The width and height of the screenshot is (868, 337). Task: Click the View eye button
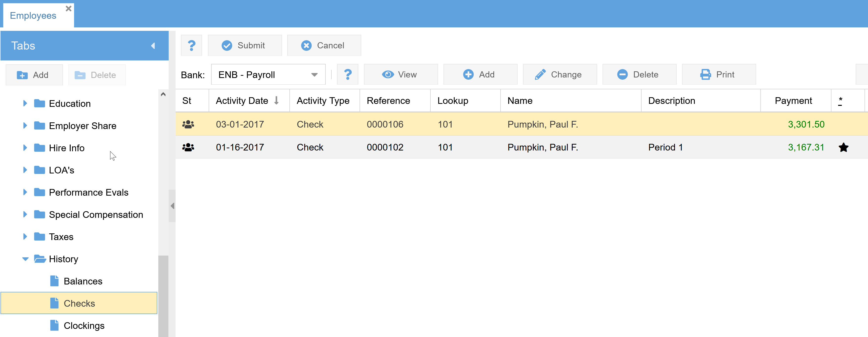pyautogui.click(x=400, y=75)
